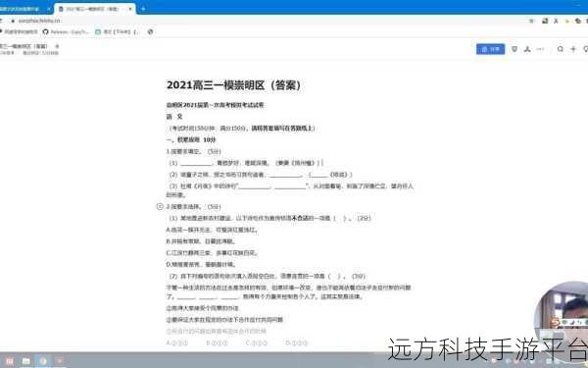The height and width of the screenshot is (368, 588).
Task: Click the subject line '语 文'
Action: [x=174, y=117]
